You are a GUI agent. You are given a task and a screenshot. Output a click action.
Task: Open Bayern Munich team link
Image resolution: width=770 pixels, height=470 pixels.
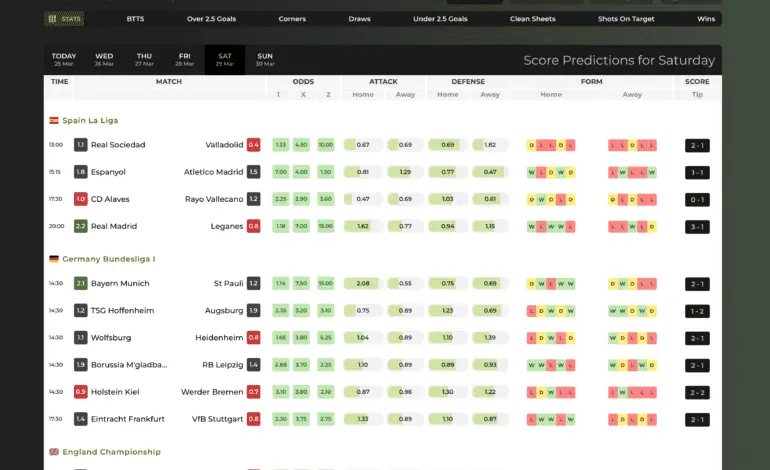pyautogui.click(x=120, y=284)
